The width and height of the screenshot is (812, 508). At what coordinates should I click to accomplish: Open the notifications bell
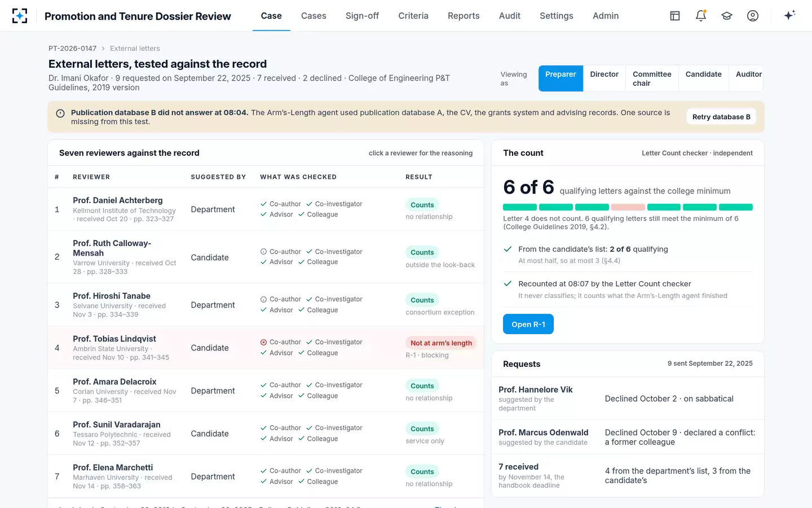click(701, 16)
